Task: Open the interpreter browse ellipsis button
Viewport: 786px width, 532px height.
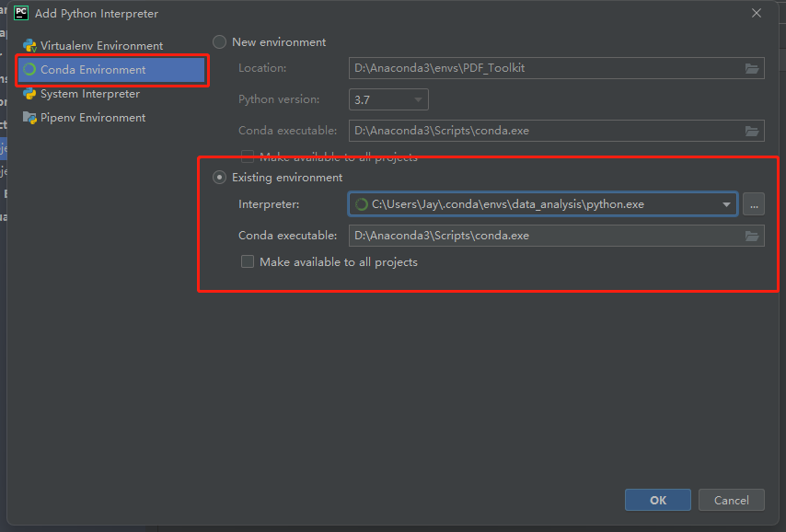Action: coord(754,204)
